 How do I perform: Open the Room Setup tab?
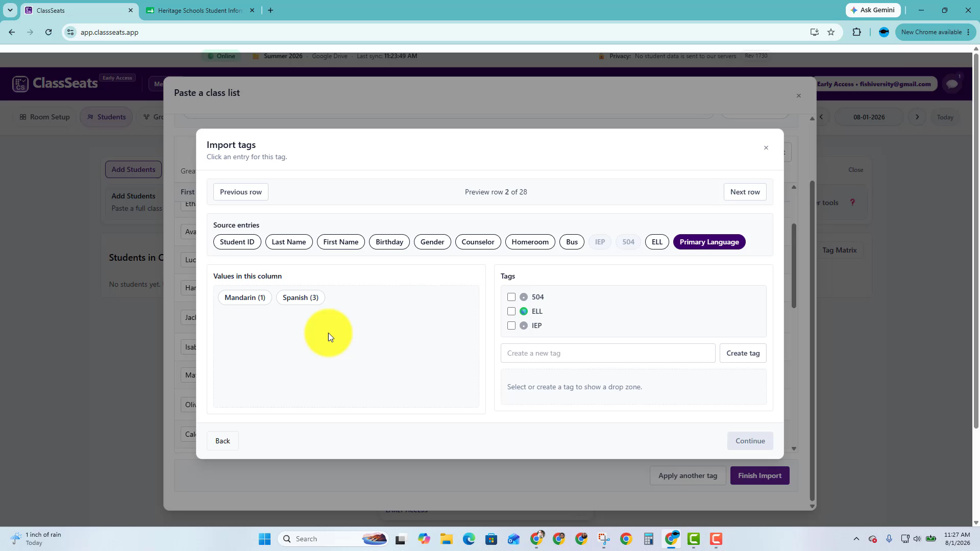tap(44, 117)
